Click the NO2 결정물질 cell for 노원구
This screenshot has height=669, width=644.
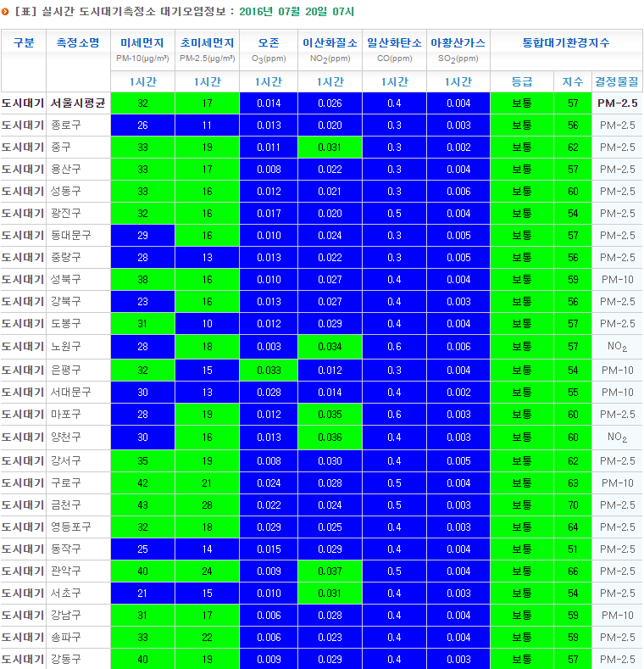(x=617, y=347)
